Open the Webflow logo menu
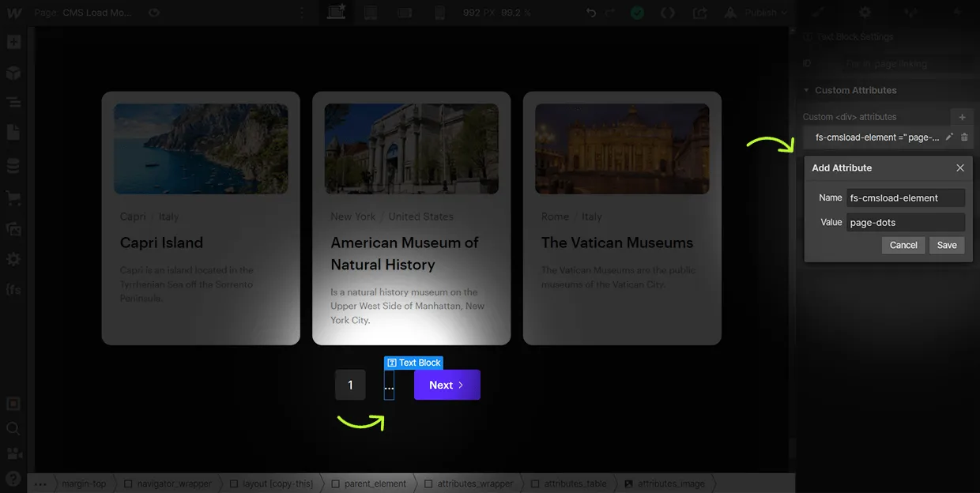Image resolution: width=980 pixels, height=493 pixels. [13, 13]
